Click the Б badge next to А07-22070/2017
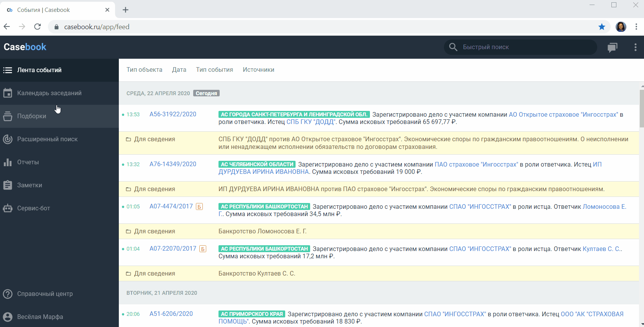Viewport: 644px width, 327px height. [203, 249]
